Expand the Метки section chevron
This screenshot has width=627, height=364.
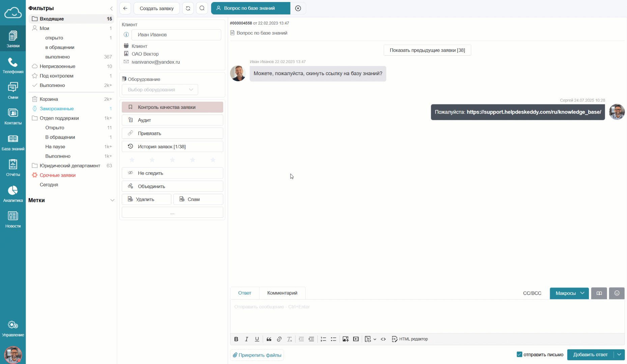(112, 200)
